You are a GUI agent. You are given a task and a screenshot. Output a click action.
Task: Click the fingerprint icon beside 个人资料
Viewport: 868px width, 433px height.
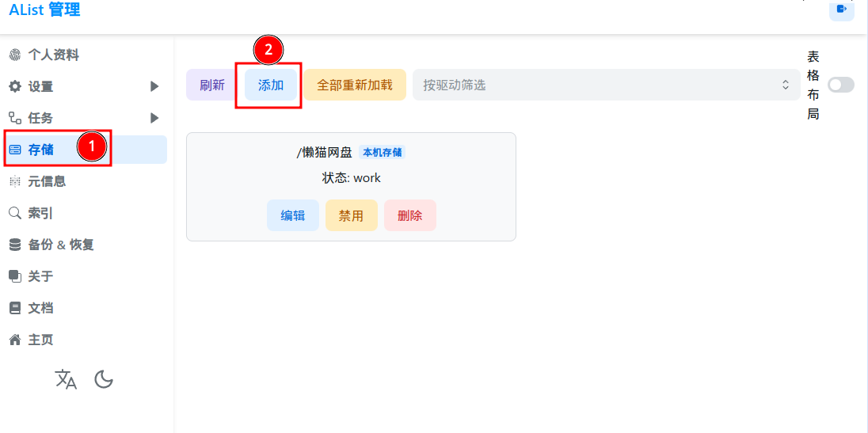pos(15,55)
